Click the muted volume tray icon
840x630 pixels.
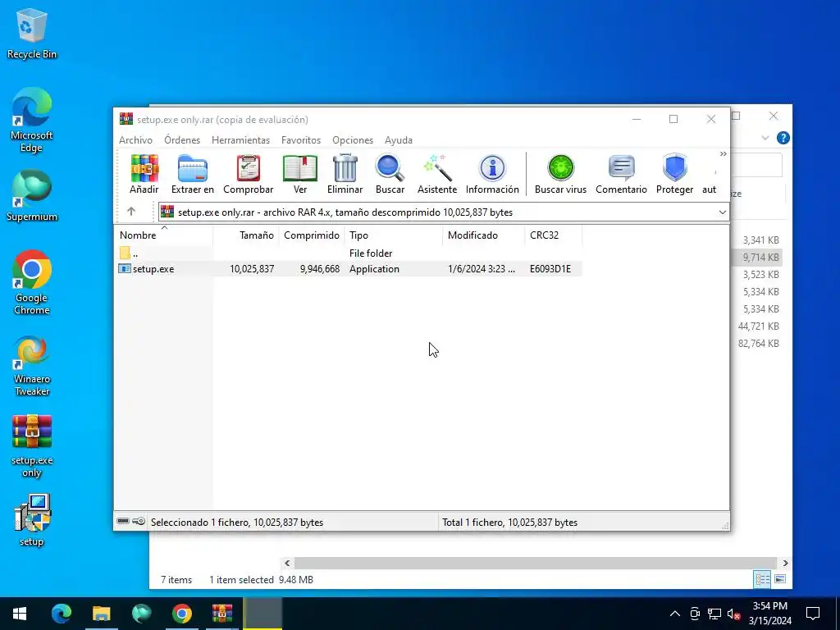click(734, 614)
